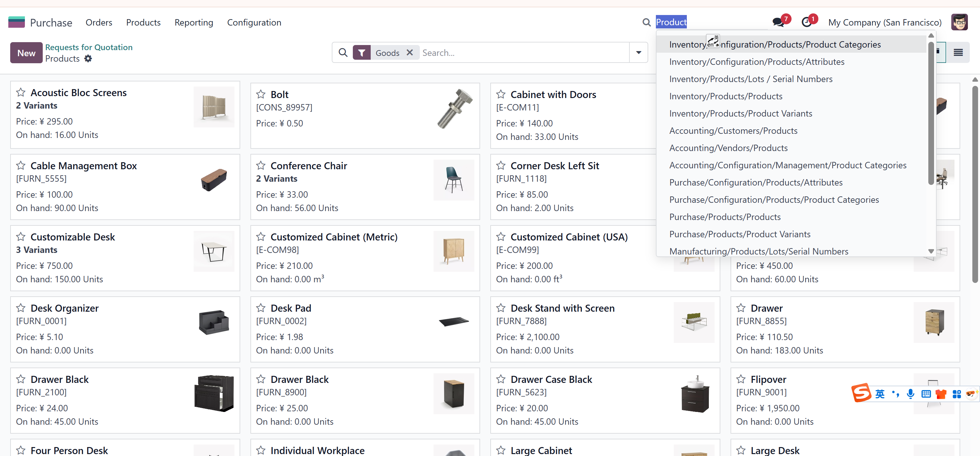Viewport: 980px width, 456px height.
Task: Mark Conference Chair as favorite
Action: pyautogui.click(x=261, y=166)
